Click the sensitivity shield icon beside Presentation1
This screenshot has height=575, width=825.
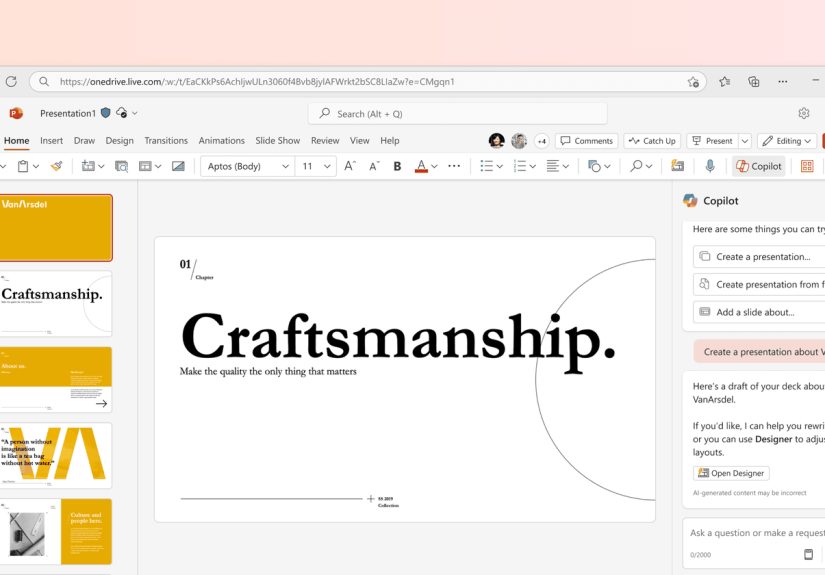pos(106,113)
